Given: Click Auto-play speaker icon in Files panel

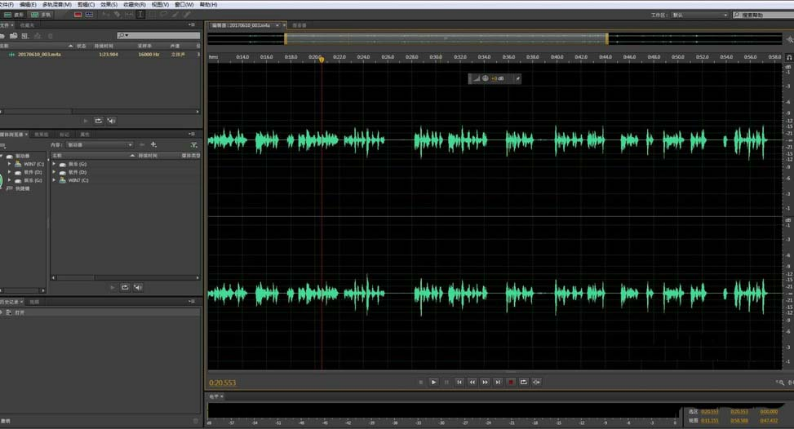Looking at the screenshot, I should point(111,121).
